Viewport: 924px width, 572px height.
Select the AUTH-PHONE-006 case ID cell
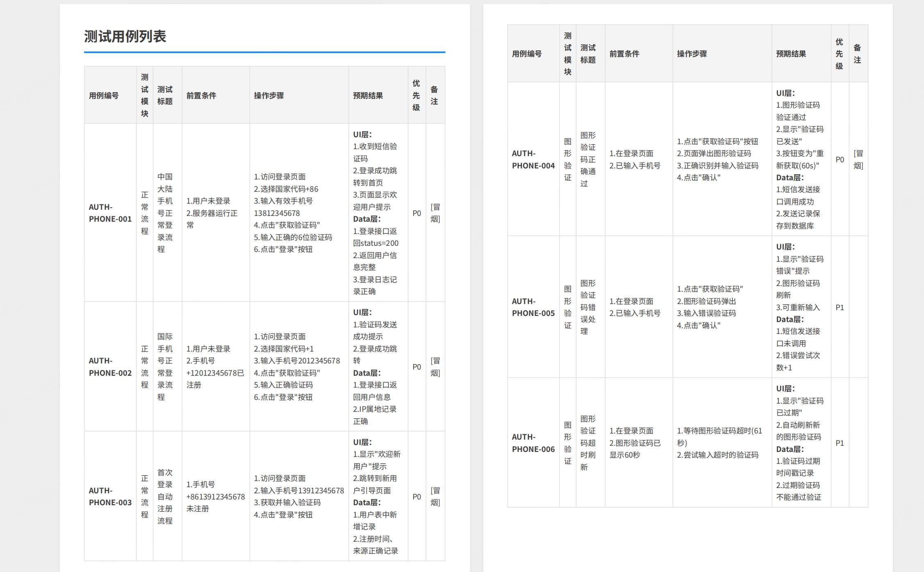coord(533,443)
